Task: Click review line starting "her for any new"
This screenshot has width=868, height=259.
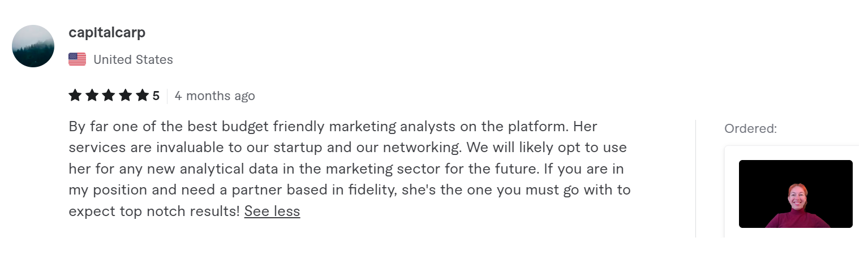Action: click(x=346, y=169)
